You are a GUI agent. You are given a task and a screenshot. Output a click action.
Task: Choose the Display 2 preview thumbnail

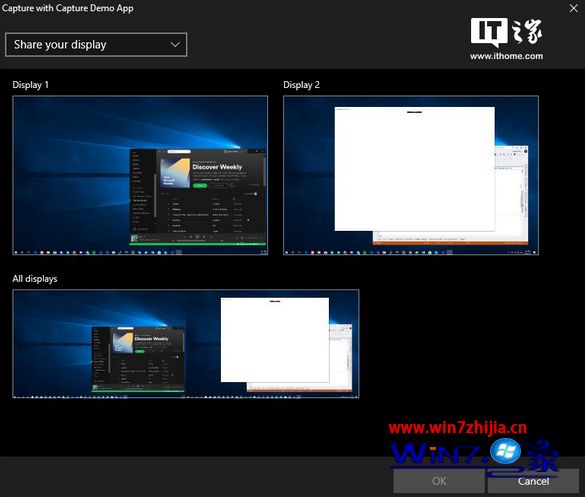pyautogui.click(x=411, y=175)
